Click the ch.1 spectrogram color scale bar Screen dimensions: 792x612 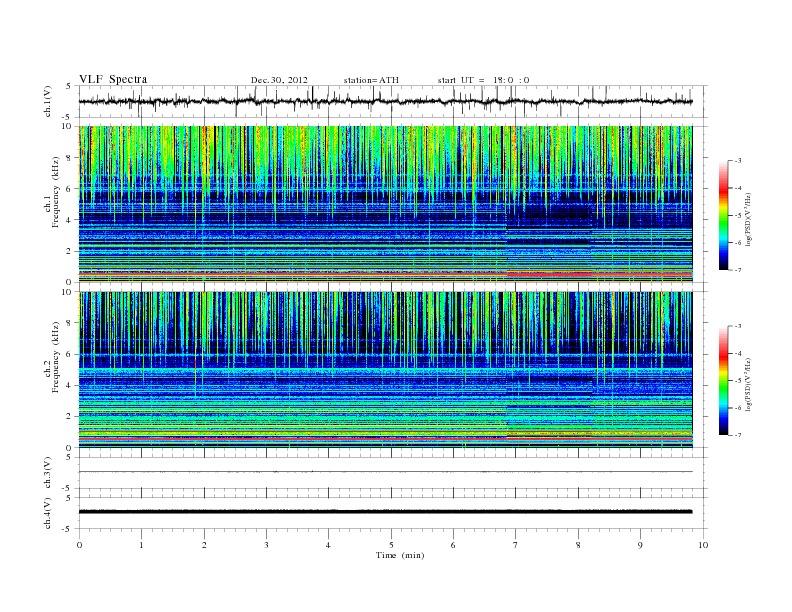pyautogui.click(x=723, y=216)
